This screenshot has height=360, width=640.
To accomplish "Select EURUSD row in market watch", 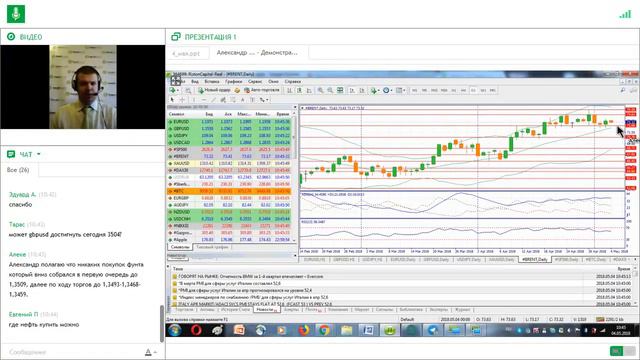I will 229,122.
